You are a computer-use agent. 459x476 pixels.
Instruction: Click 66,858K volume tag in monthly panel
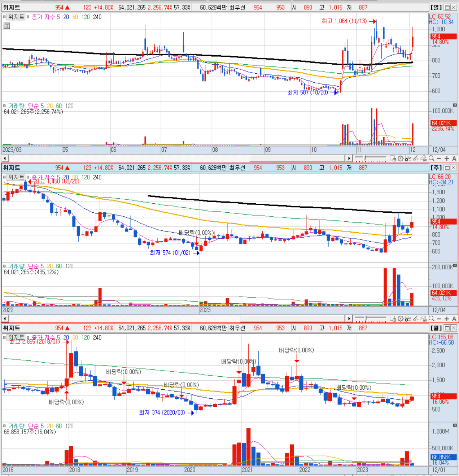pos(443,457)
